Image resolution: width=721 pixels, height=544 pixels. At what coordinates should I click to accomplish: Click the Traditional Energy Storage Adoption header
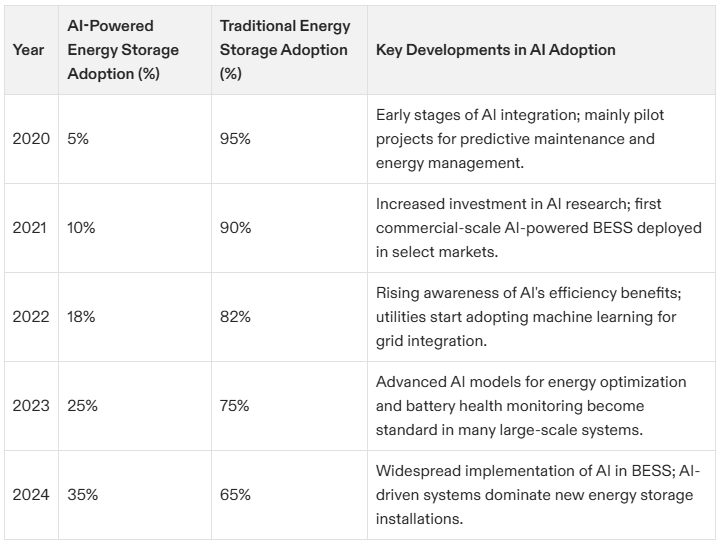click(283, 50)
